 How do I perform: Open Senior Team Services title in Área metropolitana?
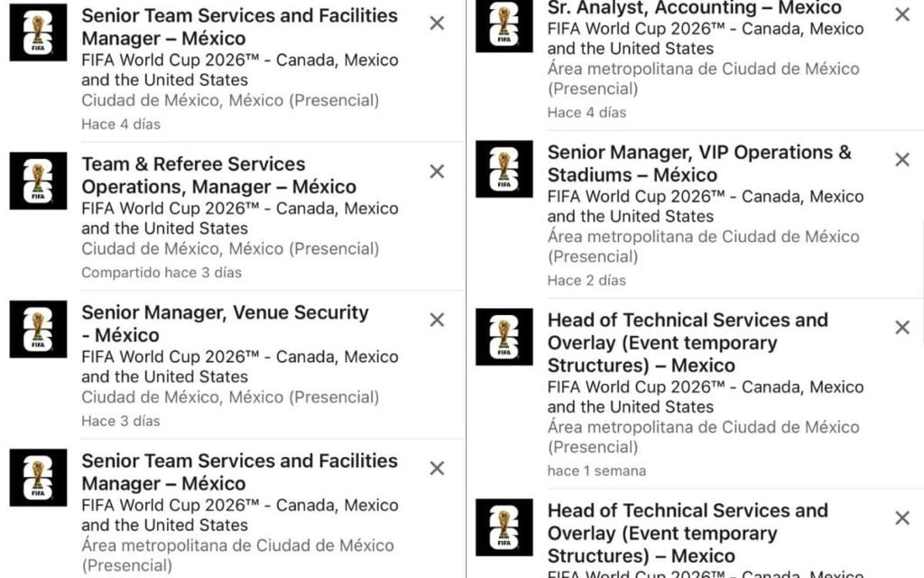239,471
